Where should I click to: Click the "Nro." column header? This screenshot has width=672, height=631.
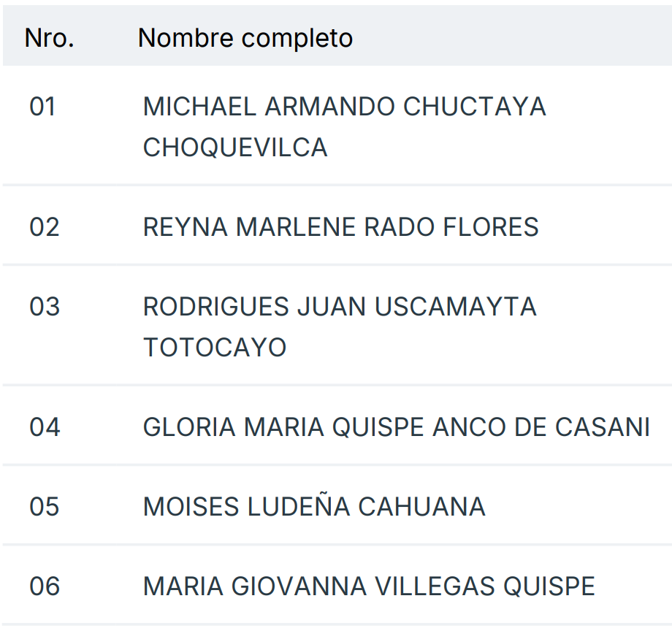[x=49, y=38]
